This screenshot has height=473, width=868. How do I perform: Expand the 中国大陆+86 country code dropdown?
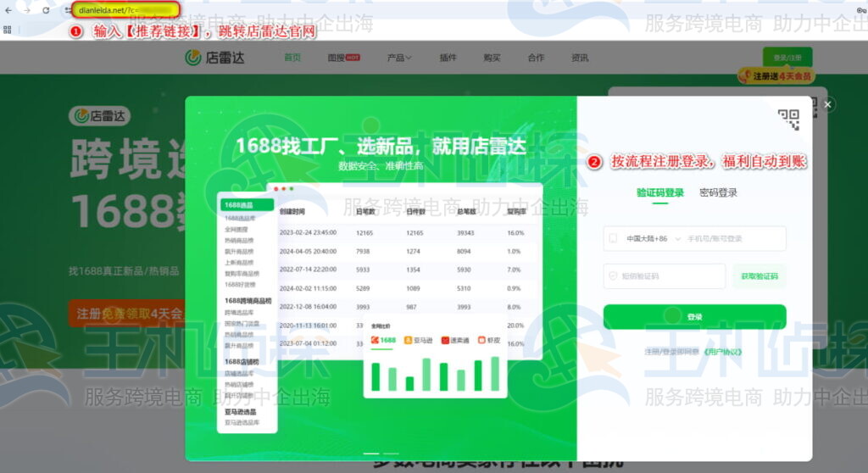pos(653,239)
